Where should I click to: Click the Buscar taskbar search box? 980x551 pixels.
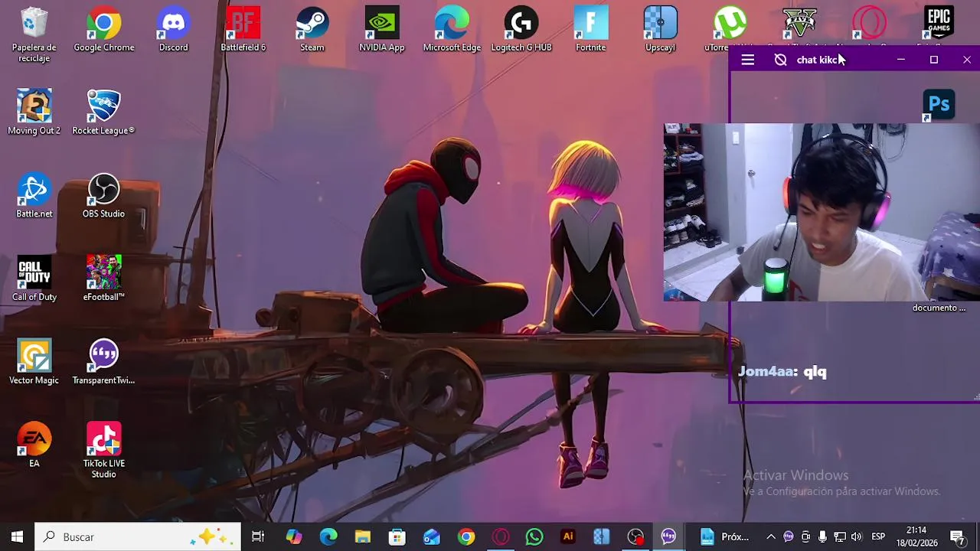138,537
